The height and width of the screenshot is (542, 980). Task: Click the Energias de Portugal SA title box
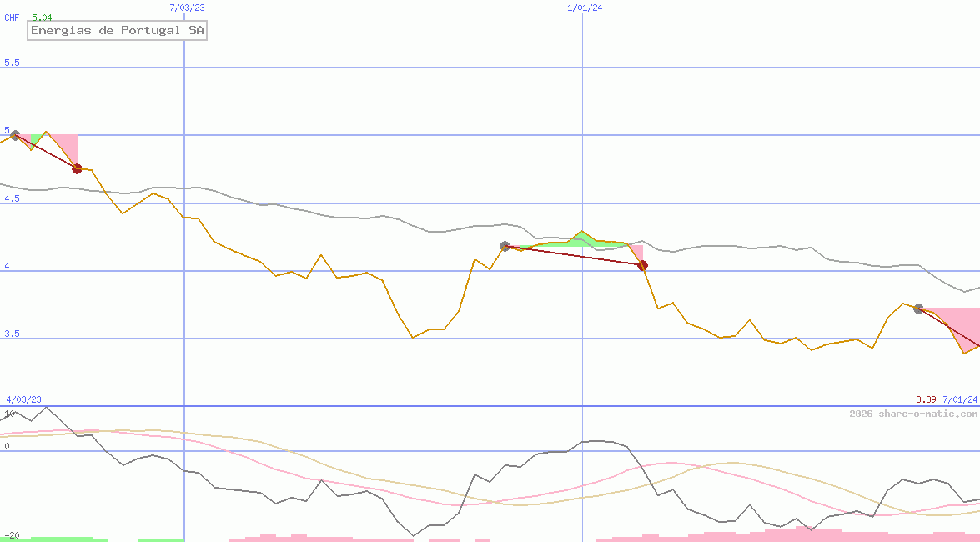118,31
